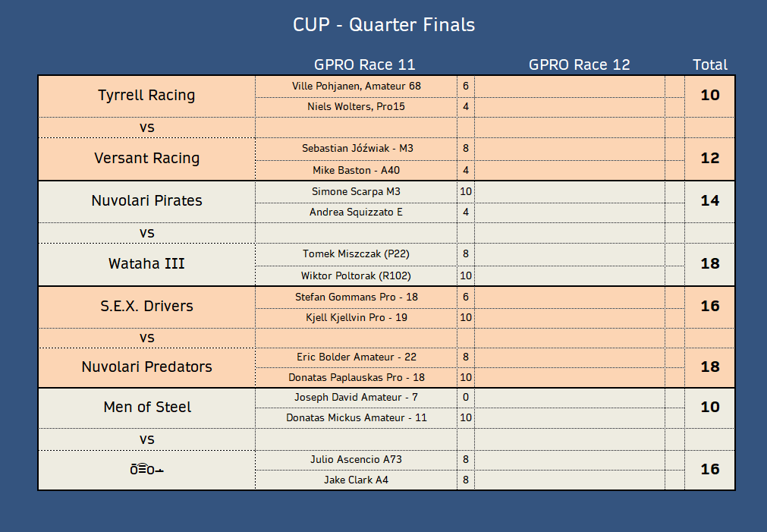Select the Nuvolari Predators team cell
Viewport: 767px width, 532px height.
point(146,367)
